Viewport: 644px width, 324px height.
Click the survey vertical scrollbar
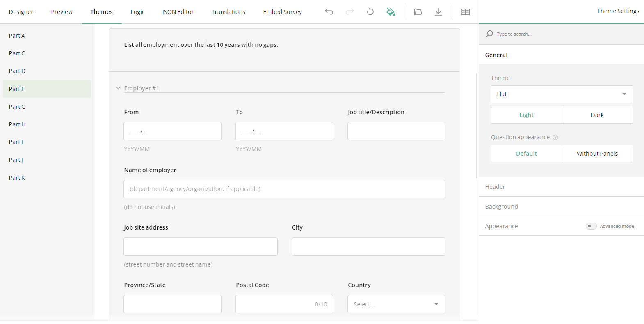(476, 126)
